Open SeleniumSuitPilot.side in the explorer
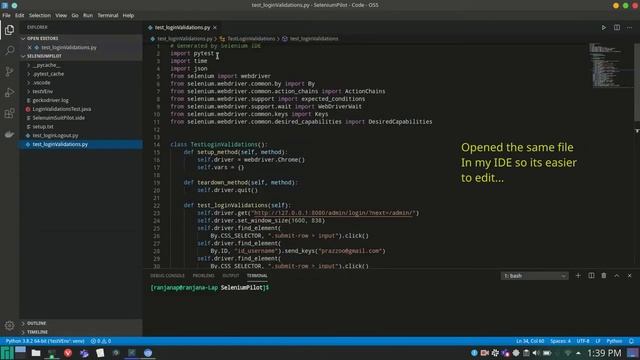The width and height of the screenshot is (640, 360). tap(59, 118)
